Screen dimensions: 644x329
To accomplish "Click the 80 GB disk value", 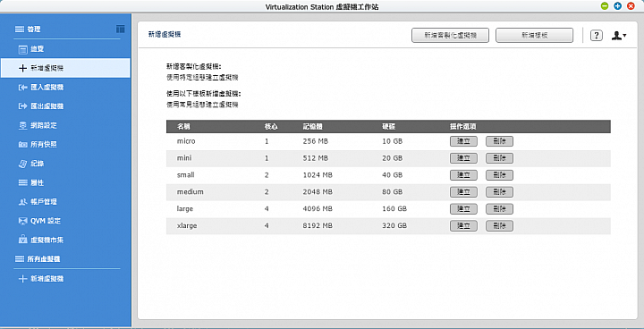I will (x=393, y=192).
